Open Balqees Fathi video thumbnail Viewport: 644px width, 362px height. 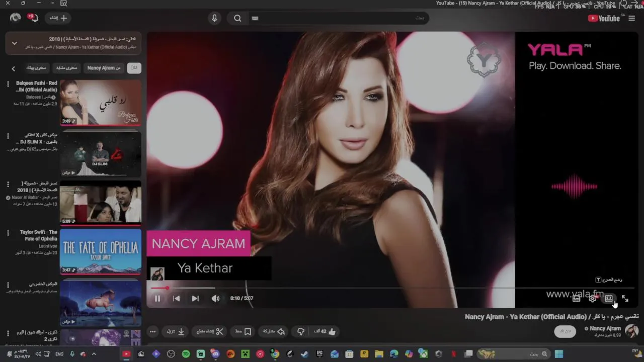(x=101, y=102)
